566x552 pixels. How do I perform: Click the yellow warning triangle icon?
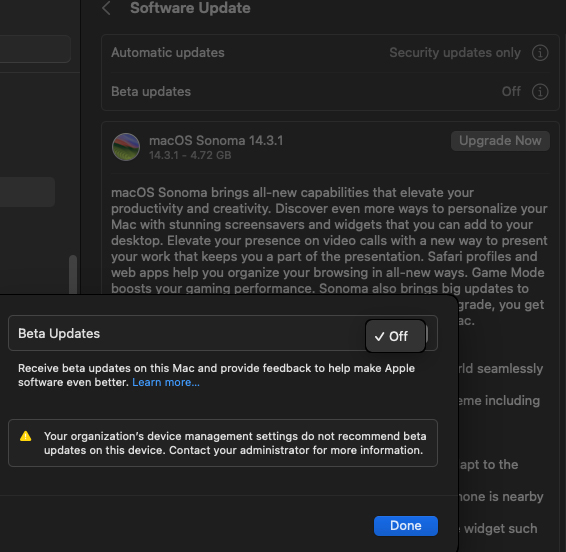[25, 436]
